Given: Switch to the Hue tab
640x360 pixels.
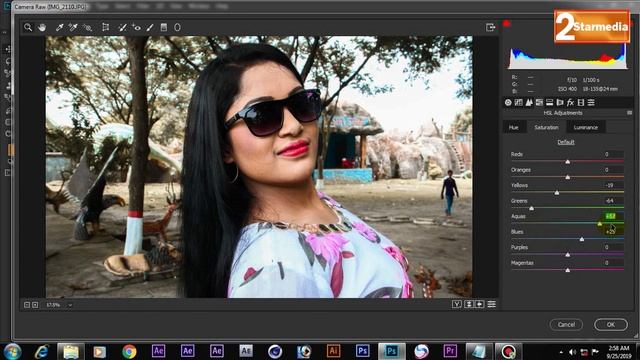Looking at the screenshot, I should point(513,128).
